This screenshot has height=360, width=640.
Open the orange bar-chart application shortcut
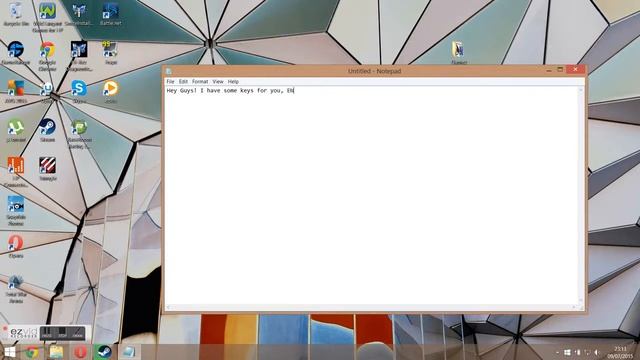[x=16, y=171]
